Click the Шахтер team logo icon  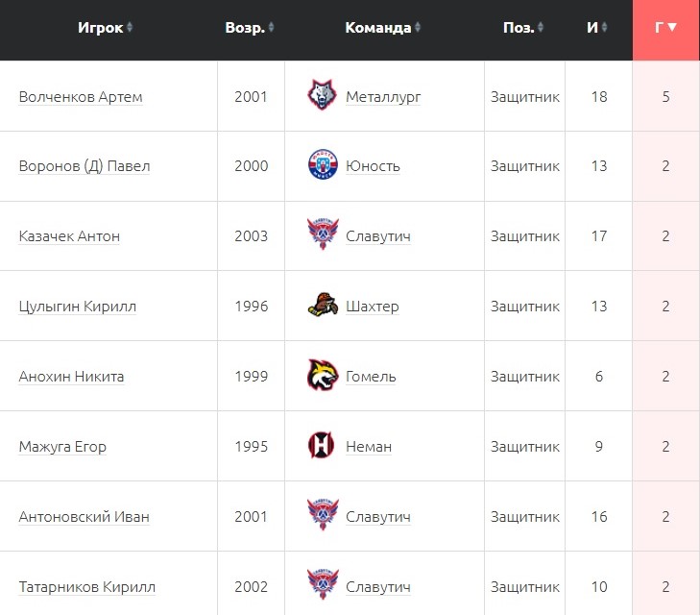pos(323,307)
